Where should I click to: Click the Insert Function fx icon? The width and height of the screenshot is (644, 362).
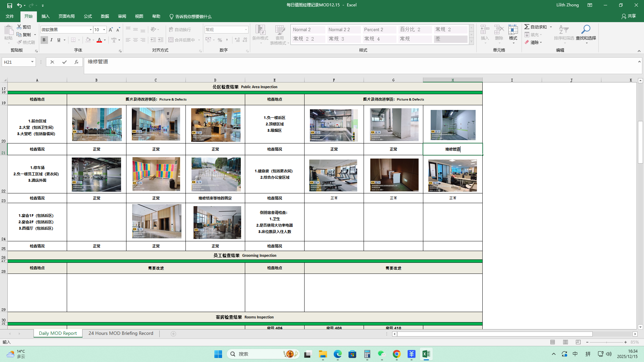click(x=76, y=62)
